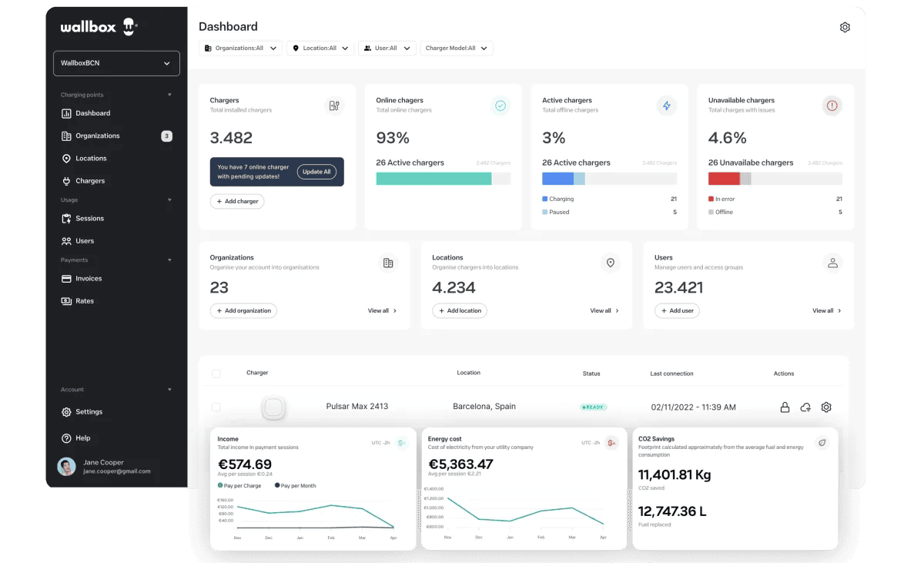Open Sessions from the sidebar
The height and width of the screenshot is (563, 924).
88,218
